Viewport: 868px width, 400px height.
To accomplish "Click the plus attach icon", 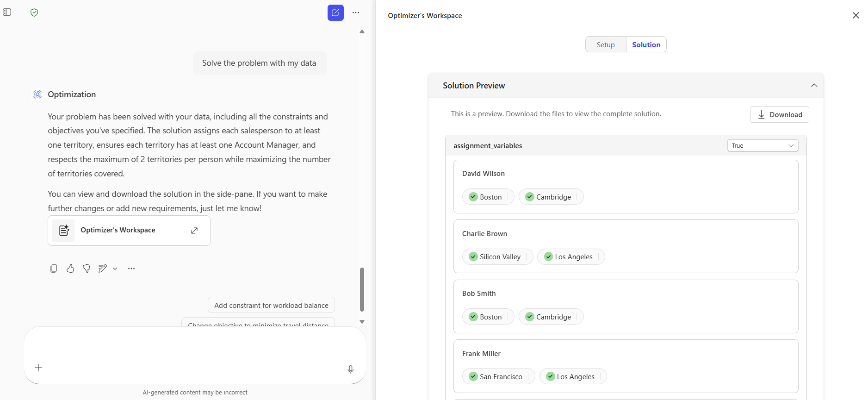I will 38,368.
